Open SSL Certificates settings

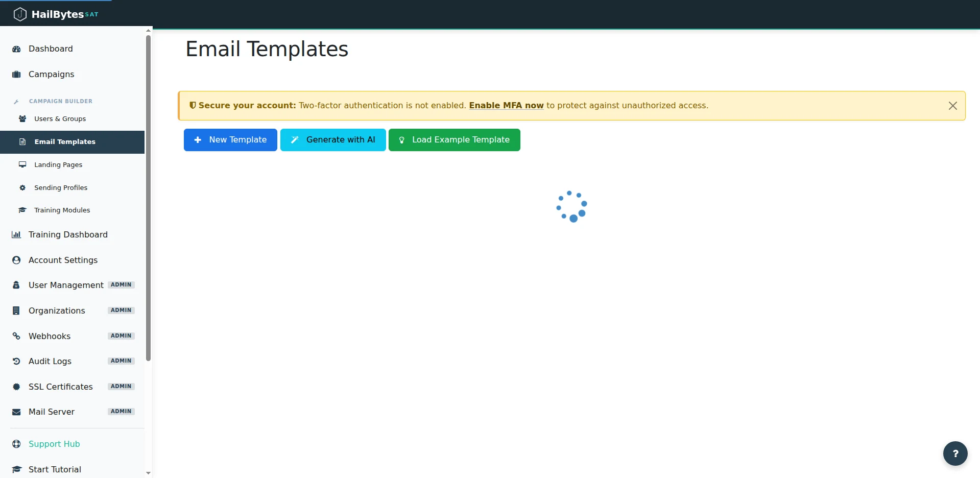click(x=60, y=387)
